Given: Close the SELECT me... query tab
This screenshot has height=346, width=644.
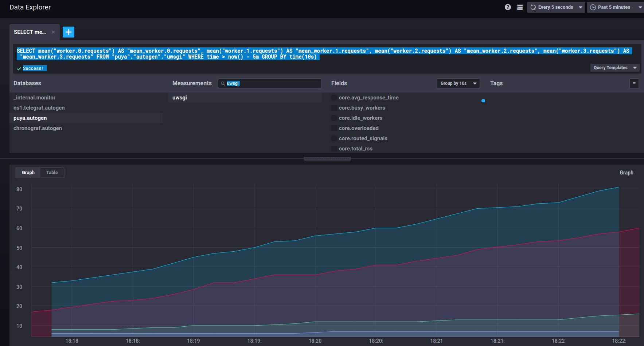Looking at the screenshot, I should coord(53,32).
